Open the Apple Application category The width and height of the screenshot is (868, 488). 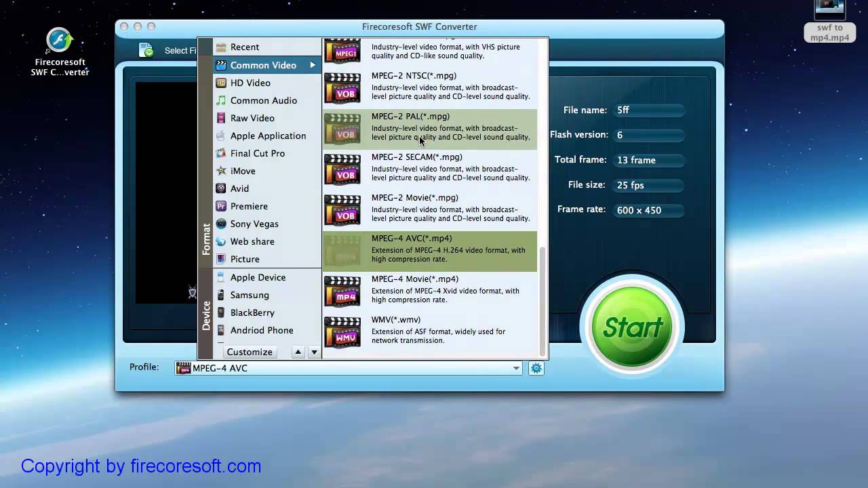click(267, 136)
